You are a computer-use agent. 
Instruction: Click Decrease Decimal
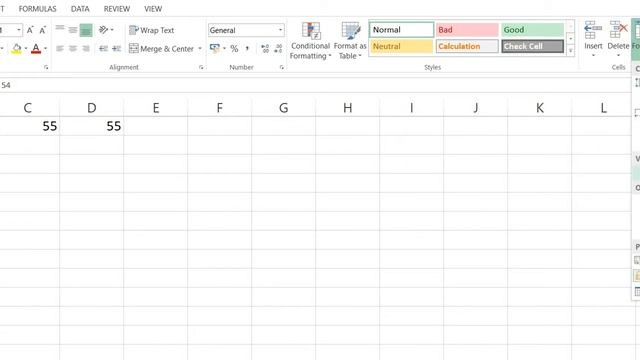[x=278, y=49]
